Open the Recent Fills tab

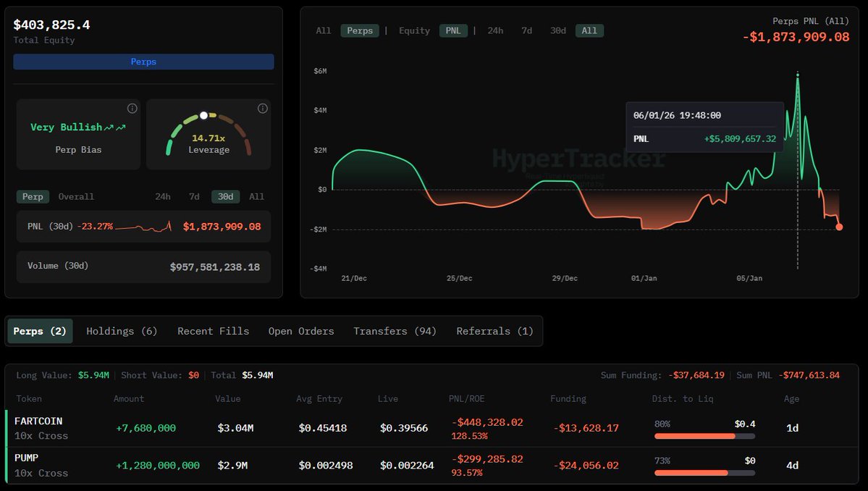pyautogui.click(x=213, y=331)
